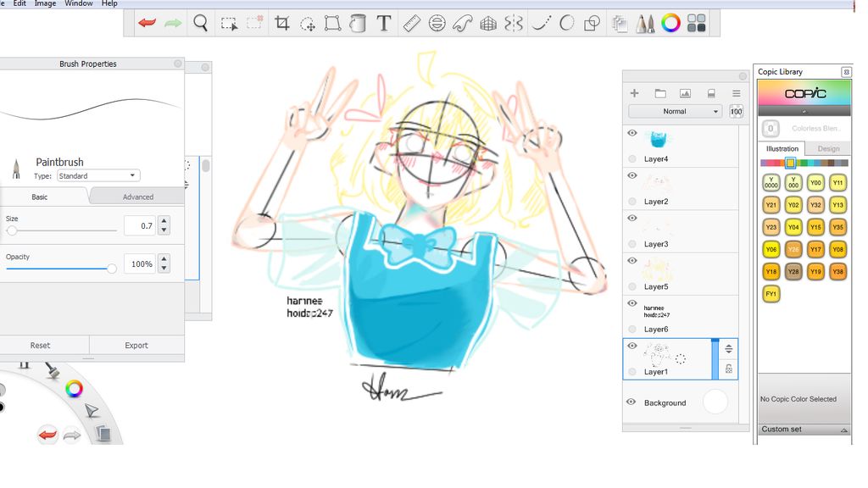This screenshot has height=488, width=868.
Task: Hide Layer4 with its eye icon
Action: 632,133
